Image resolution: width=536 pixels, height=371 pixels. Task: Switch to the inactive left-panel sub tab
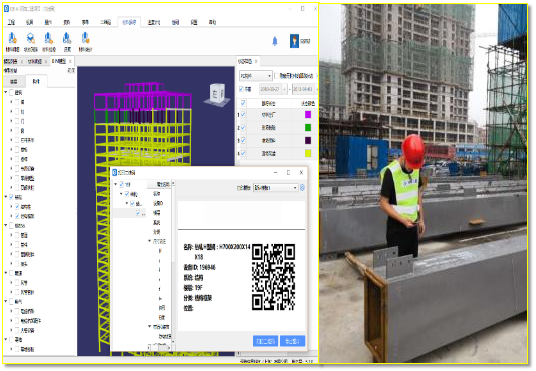pos(14,81)
